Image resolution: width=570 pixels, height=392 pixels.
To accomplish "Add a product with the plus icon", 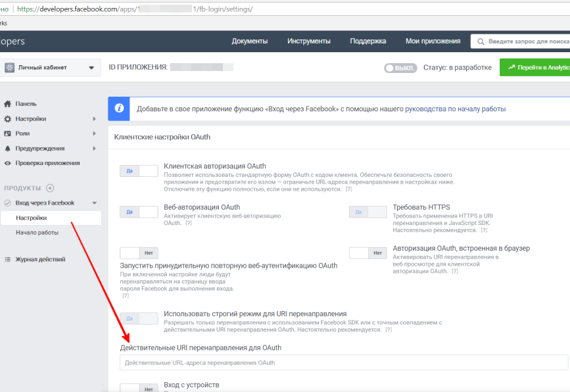I will click(x=50, y=188).
